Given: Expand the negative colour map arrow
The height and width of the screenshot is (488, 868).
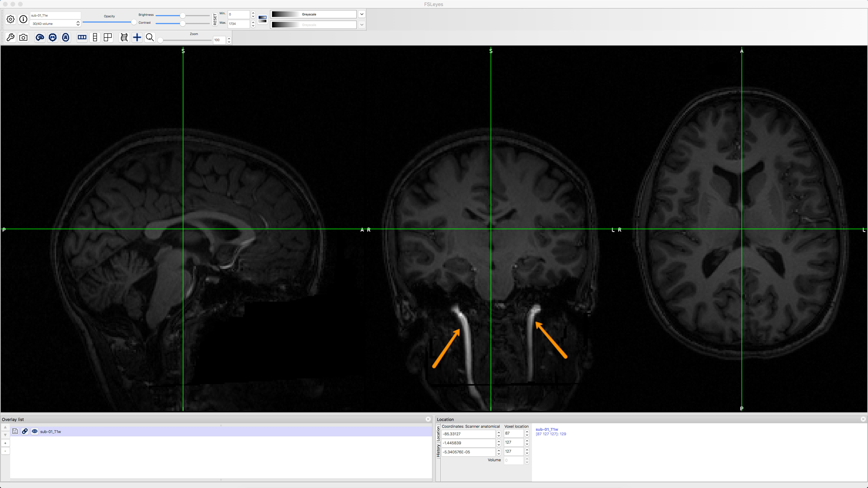Looking at the screenshot, I should point(361,25).
